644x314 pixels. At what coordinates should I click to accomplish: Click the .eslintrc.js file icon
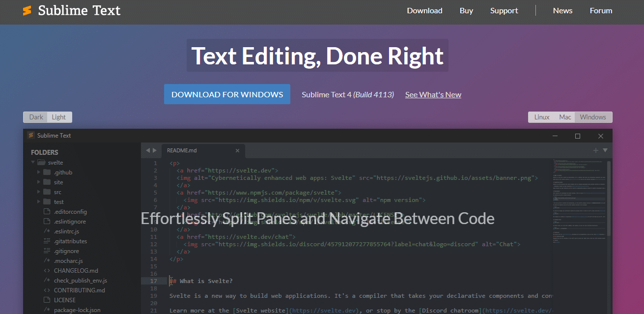(x=47, y=231)
